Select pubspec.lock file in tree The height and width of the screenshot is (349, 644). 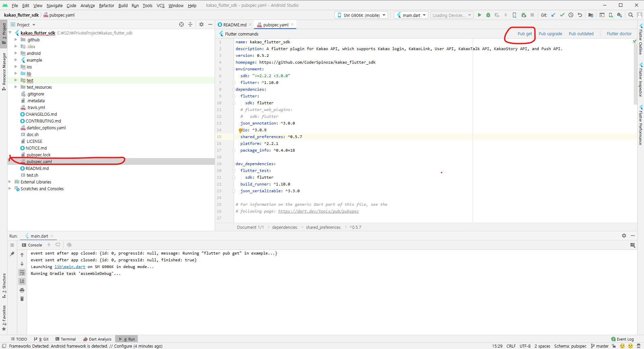(x=39, y=155)
